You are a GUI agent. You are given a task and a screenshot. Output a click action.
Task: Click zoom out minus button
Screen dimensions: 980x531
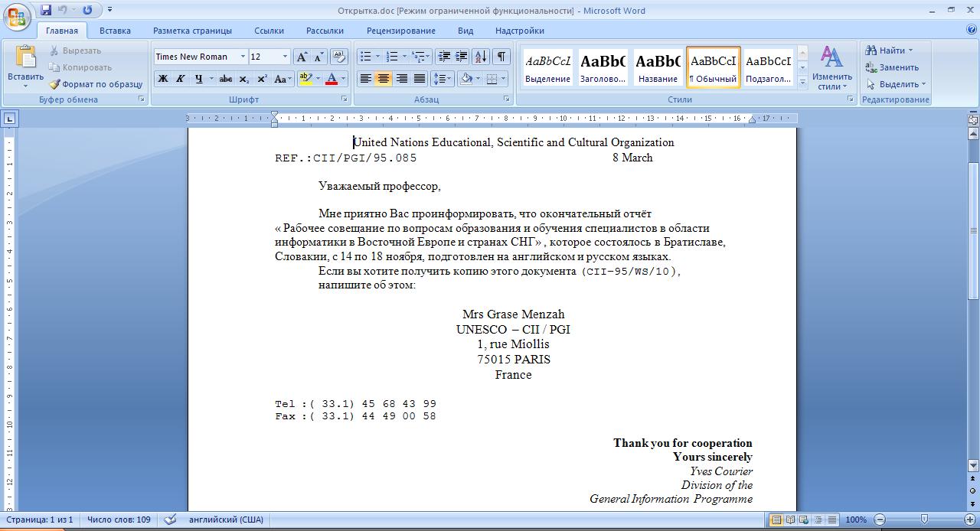tap(880, 520)
